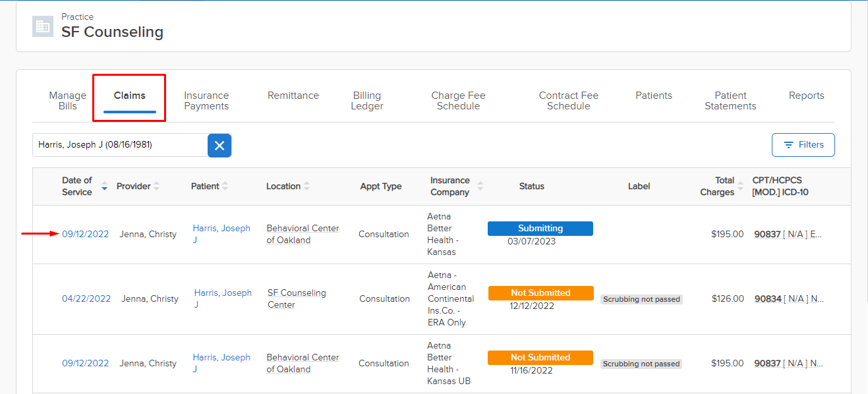This screenshot has height=394, width=868.
Task: Open the Remittance tab
Action: point(293,95)
